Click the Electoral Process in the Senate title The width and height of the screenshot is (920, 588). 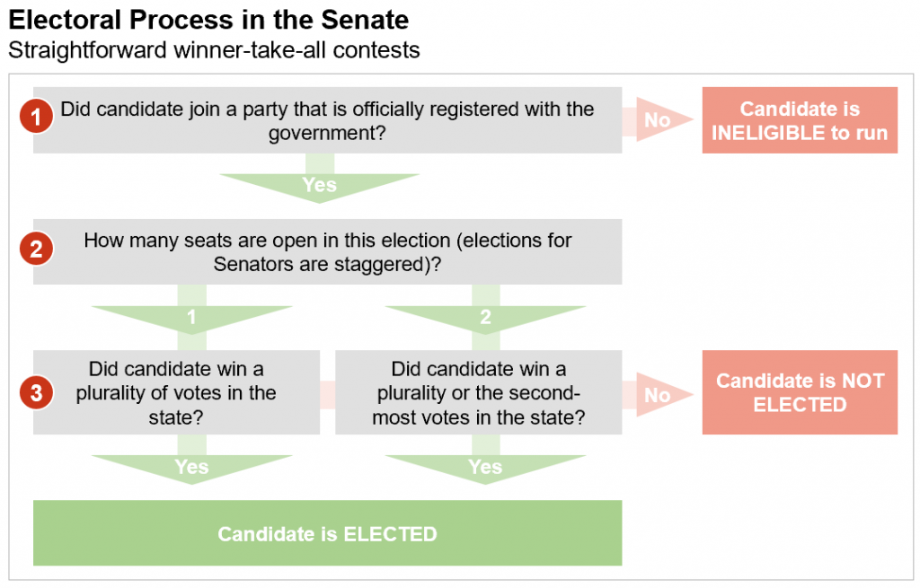click(208, 20)
